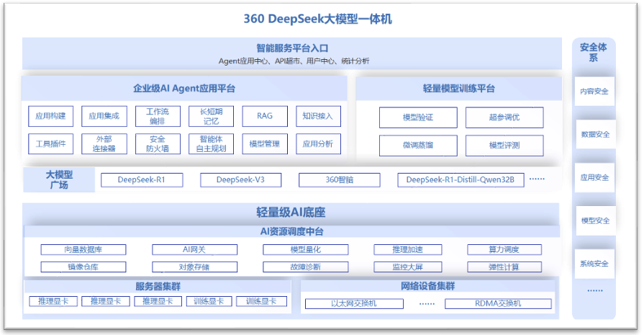The width and height of the screenshot is (644, 335).
Task: Select the 数据安全 box
Action: click(595, 135)
